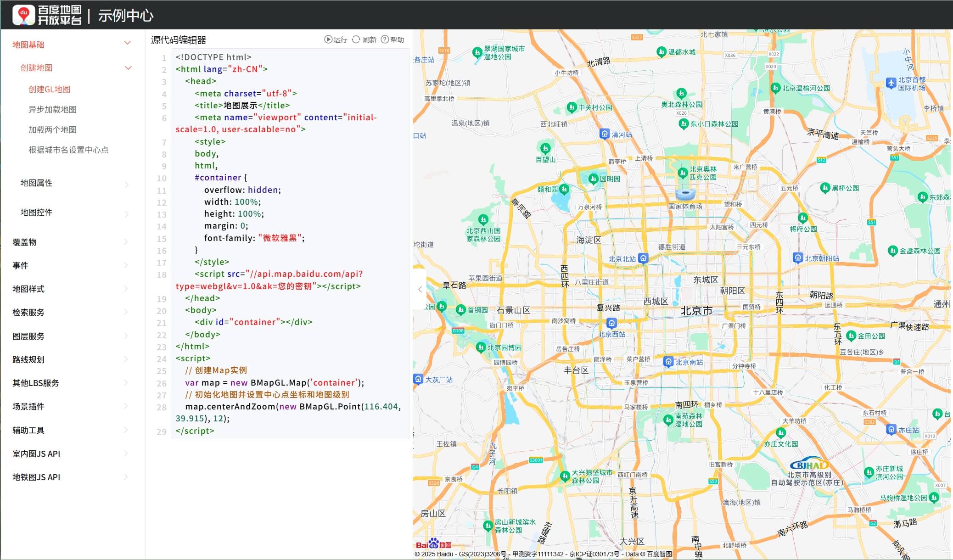Screen dimensions: 953x560
Task: Click the BJHAD autonomous driving zone logo
Action: 809,464
